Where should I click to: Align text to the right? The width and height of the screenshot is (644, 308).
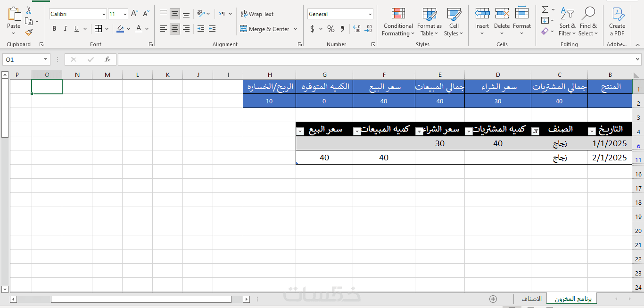[x=186, y=29]
